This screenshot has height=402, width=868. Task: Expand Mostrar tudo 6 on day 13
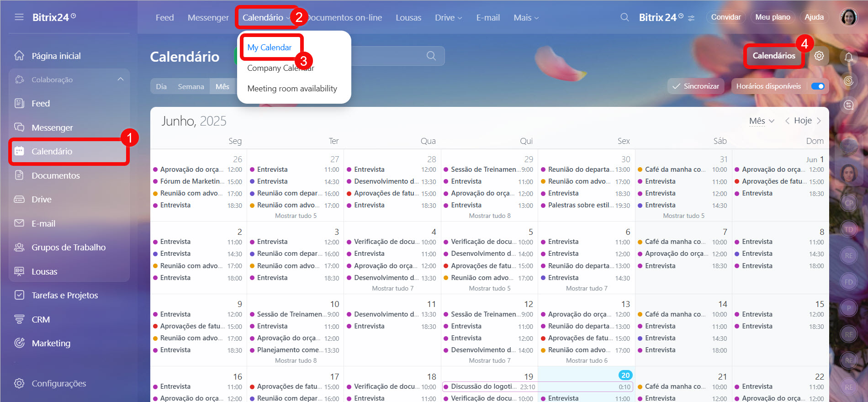click(587, 360)
